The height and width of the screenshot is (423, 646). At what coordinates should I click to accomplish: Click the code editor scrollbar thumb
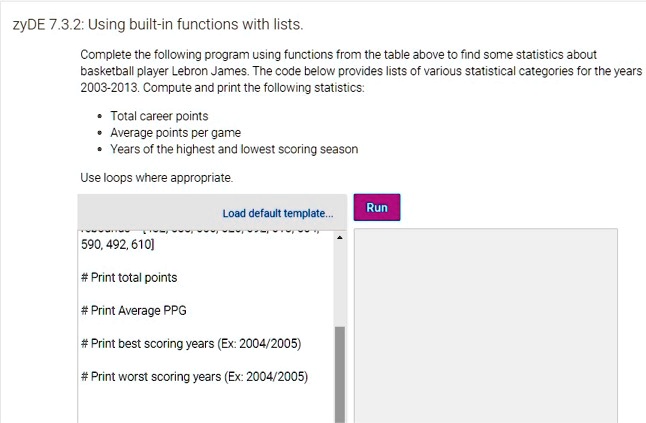pyautogui.click(x=340, y=375)
